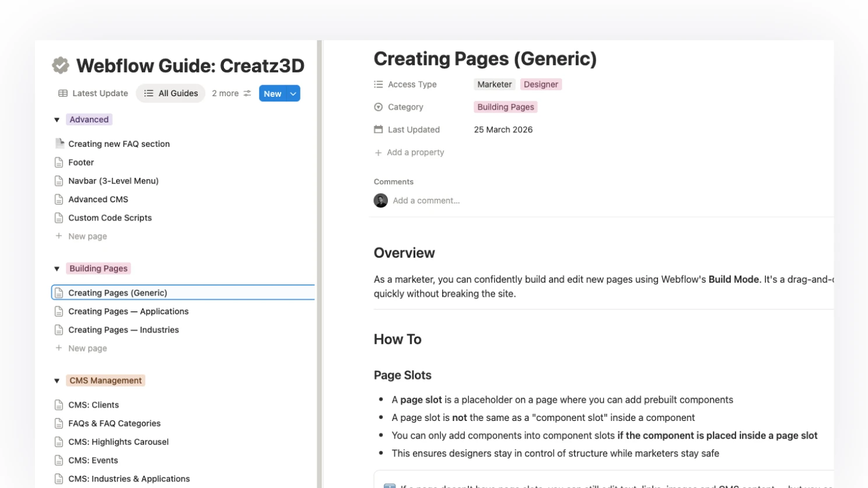Click page icon next to Creating Pages — Industries
The height and width of the screenshot is (488, 868).
coord(59,330)
